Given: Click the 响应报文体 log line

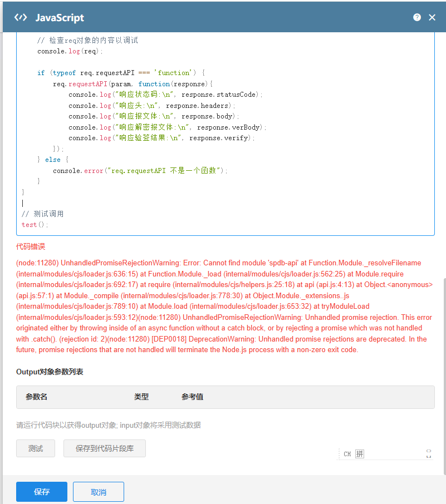Looking at the screenshot, I should pyautogui.click(x=154, y=116).
